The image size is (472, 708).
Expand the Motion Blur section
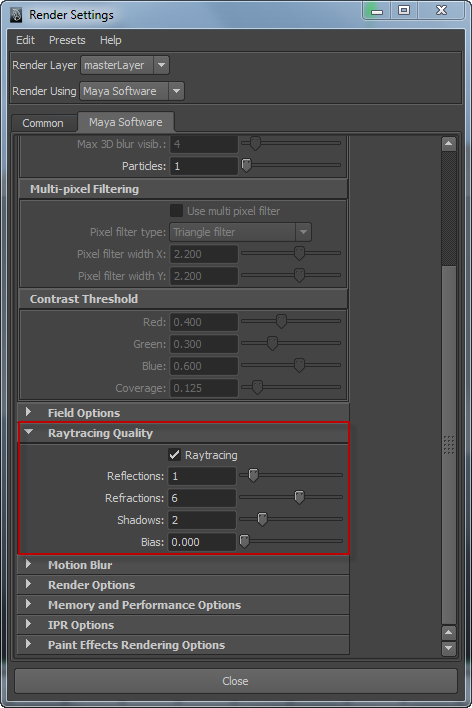pos(28,564)
